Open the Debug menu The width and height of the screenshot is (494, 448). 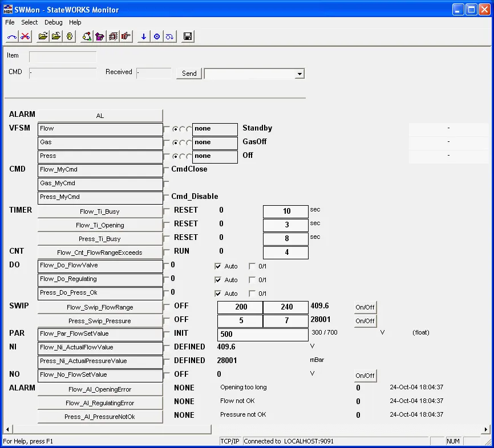pyautogui.click(x=54, y=22)
